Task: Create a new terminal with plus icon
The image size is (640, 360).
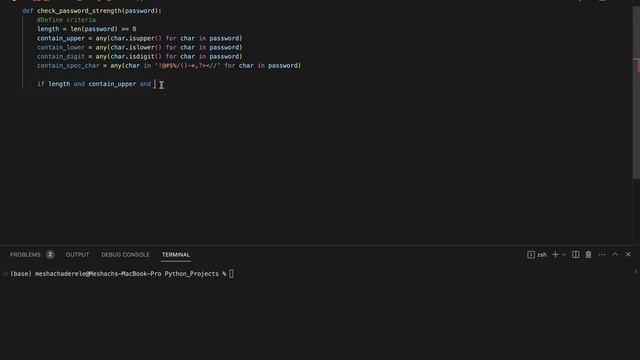Action: pyautogui.click(x=555, y=255)
